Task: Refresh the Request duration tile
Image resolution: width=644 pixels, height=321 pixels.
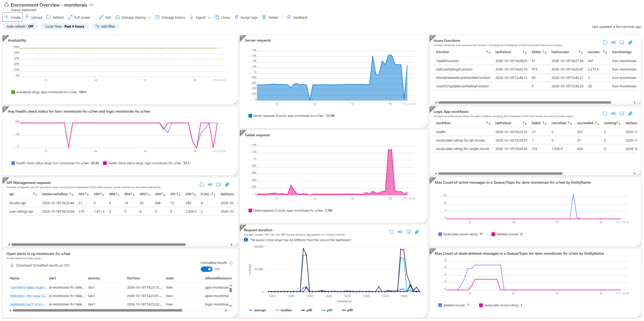Action: click(x=392, y=232)
